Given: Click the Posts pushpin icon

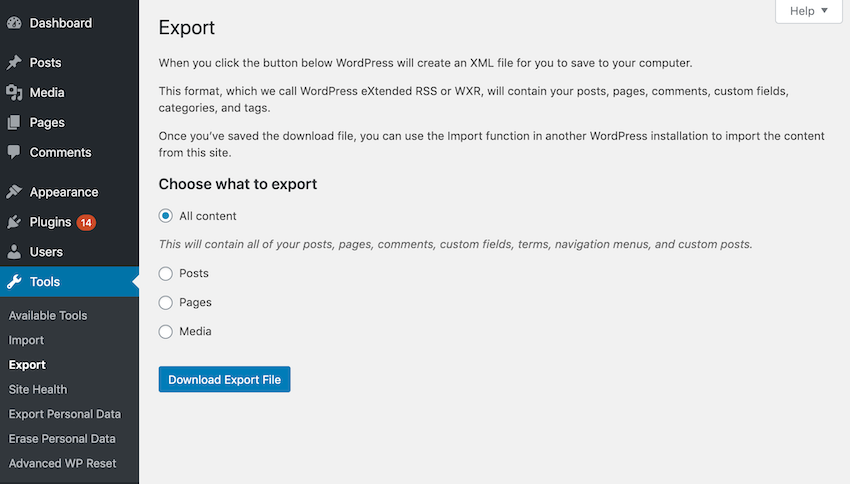Looking at the screenshot, I should [14, 62].
